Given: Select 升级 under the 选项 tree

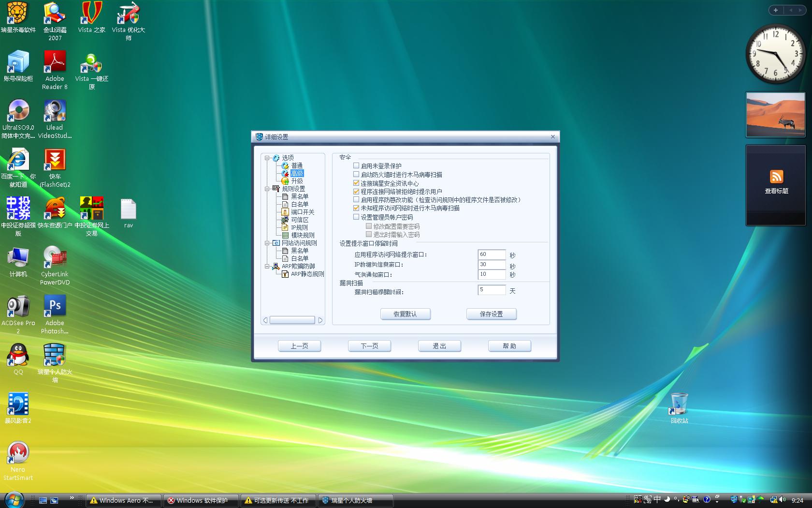Looking at the screenshot, I should 297,181.
